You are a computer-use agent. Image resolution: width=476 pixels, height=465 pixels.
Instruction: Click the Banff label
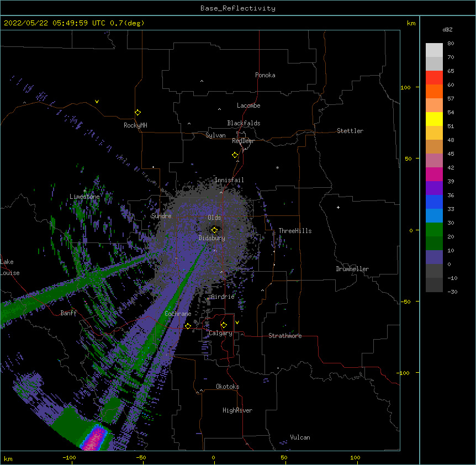[68, 313]
